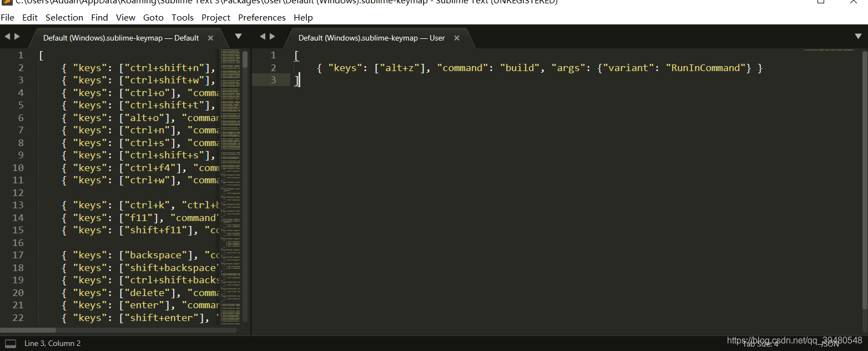Click the "build" command string
Image resolution: width=868 pixels, height=351 pixels.
(x=520, y=68)
